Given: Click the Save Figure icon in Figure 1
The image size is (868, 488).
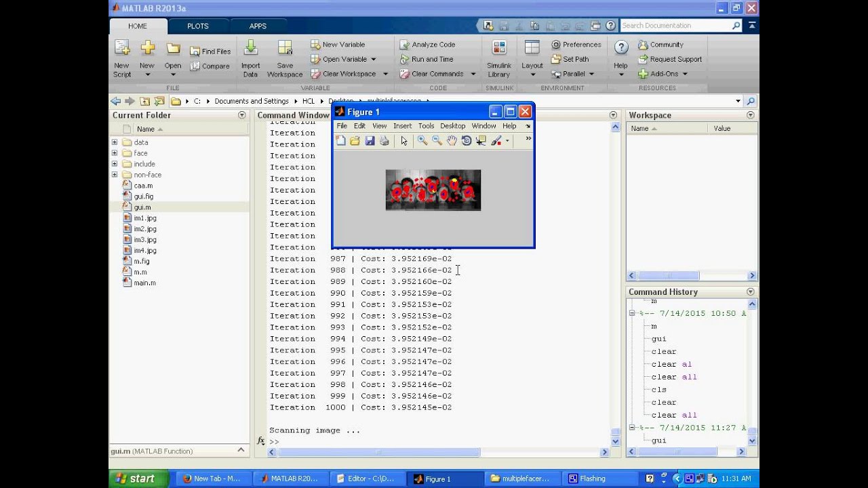Looking at the screenshot, I should tap(370, 141).
